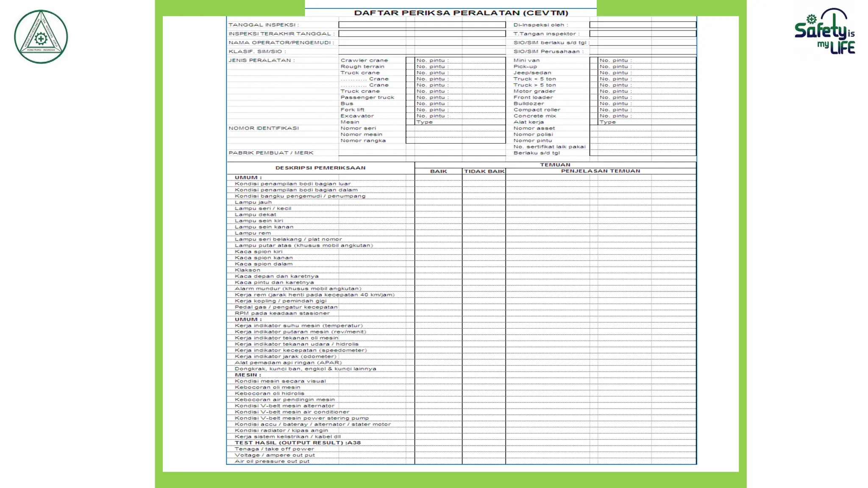868x488 pixels.
Task: Click the DAFTAR PERIKSA PERALATAN title
Action: pyautogui.click(x=461, y=13)
